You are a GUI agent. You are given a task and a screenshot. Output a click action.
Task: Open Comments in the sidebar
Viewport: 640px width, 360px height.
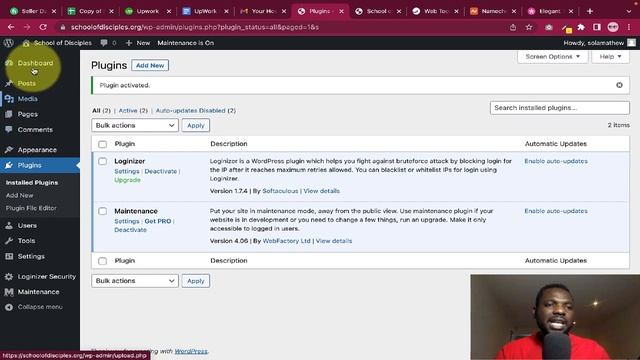(x=35, y=130)
